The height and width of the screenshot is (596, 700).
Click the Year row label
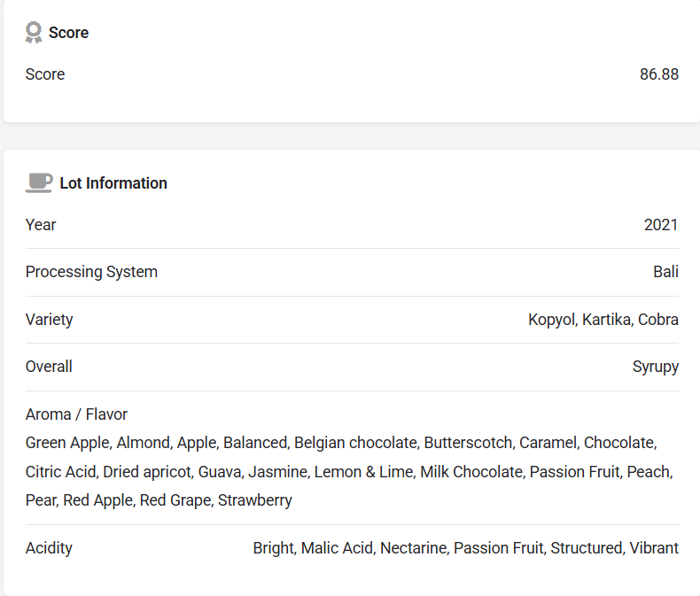41,225
